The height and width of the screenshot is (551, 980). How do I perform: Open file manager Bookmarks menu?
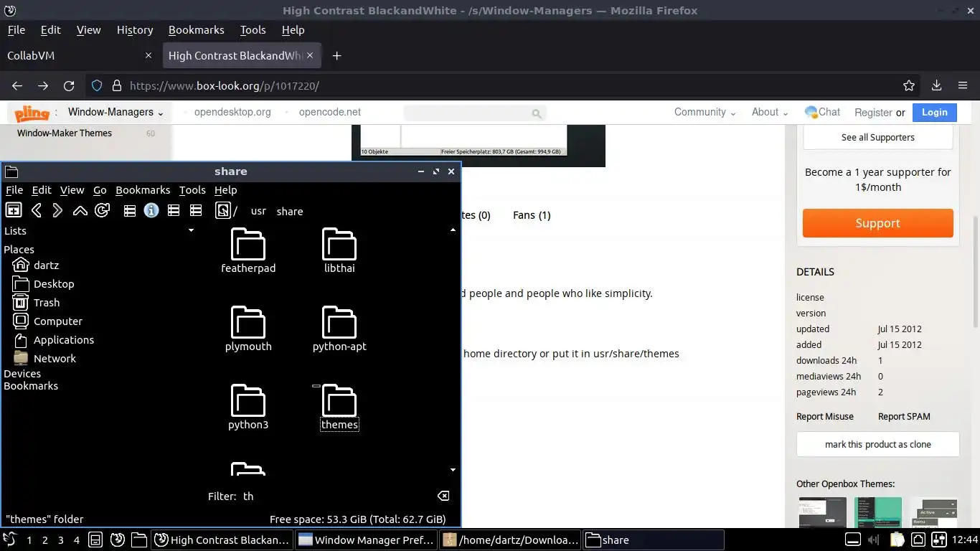[143, 190]
